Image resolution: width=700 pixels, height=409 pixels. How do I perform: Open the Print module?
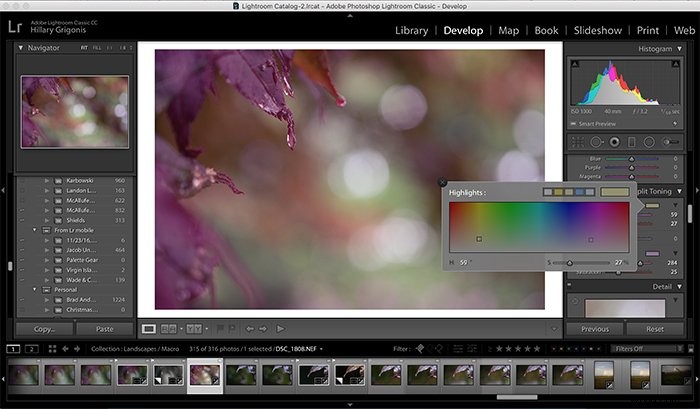647,30
